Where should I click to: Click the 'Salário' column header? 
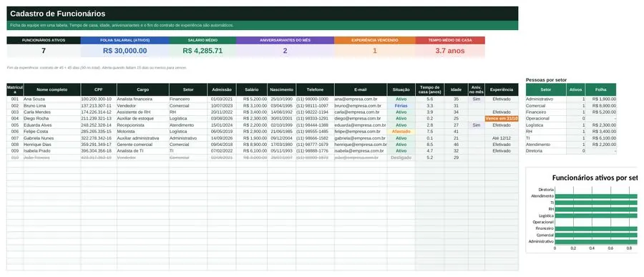click(252, 89)
